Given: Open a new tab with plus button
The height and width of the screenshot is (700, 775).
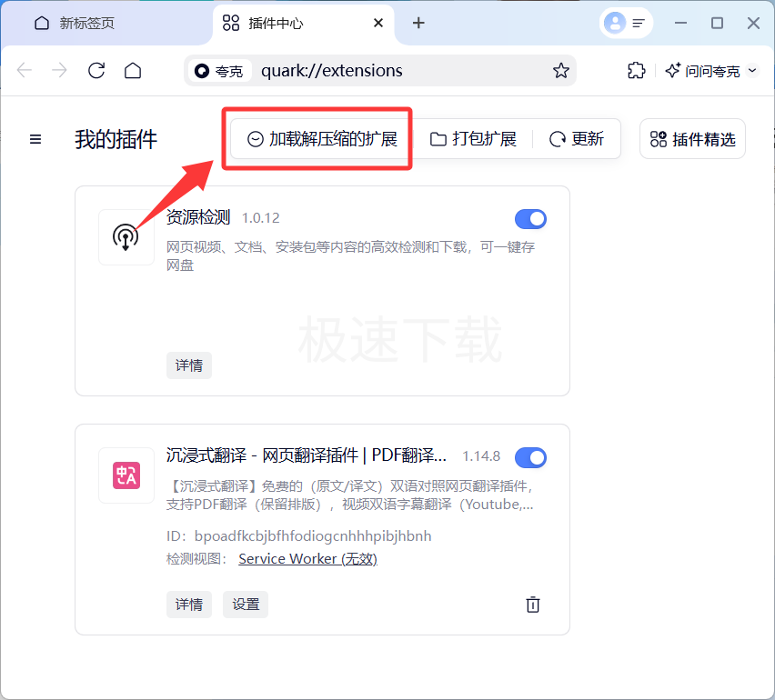Looking at the screenshot, I should point(418,23).
